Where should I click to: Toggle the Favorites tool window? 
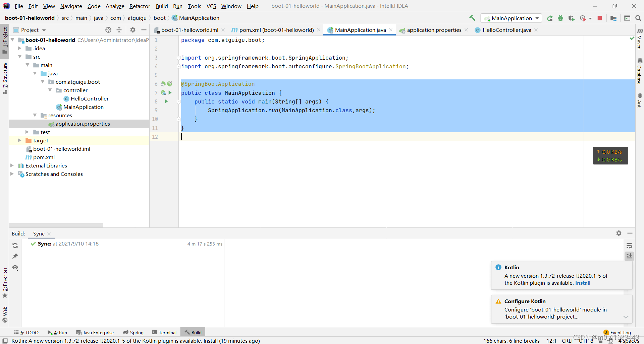5,282
